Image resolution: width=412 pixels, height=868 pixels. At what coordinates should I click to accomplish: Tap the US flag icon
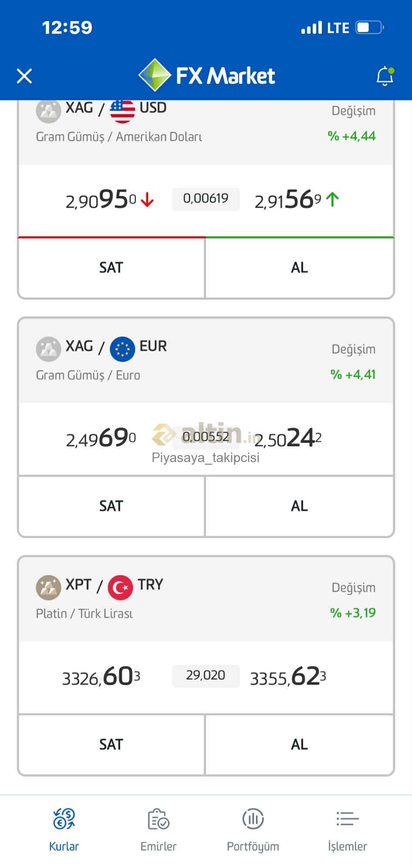pos(122,111)
